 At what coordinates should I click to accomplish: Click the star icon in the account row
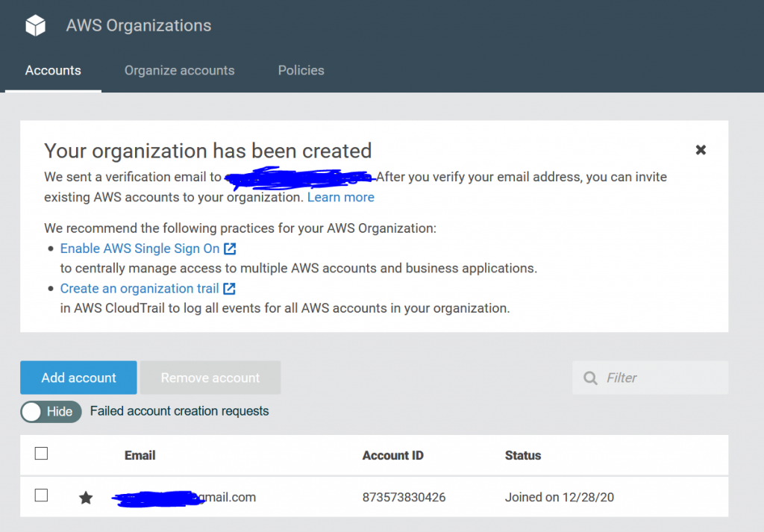coord(86,498)
